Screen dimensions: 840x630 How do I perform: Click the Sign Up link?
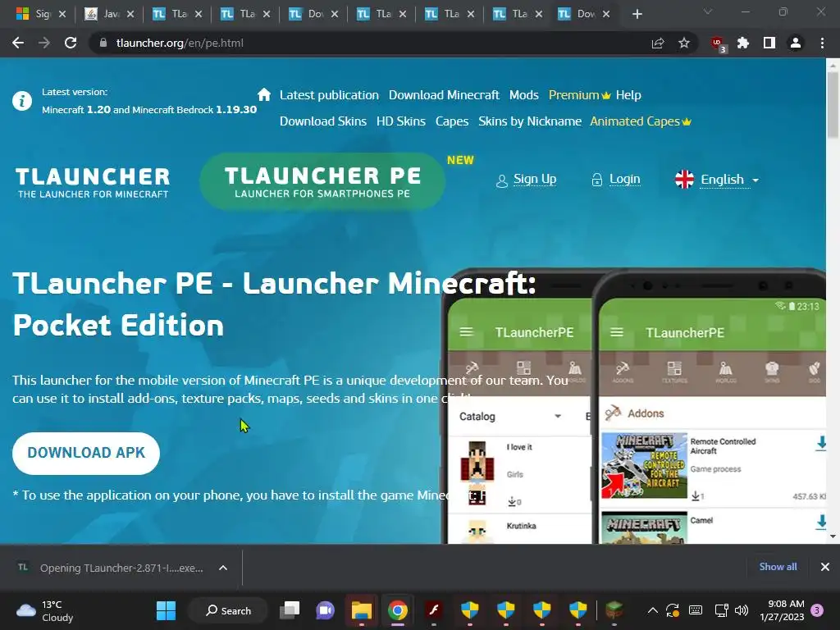pyautogui.click(x=527, y=179)
